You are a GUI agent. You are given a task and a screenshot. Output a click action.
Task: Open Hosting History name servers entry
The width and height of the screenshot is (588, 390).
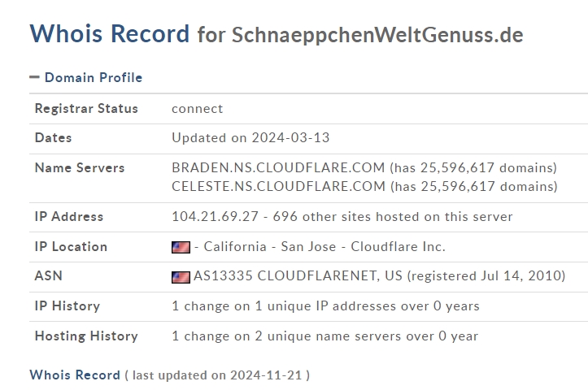[324, 336]
